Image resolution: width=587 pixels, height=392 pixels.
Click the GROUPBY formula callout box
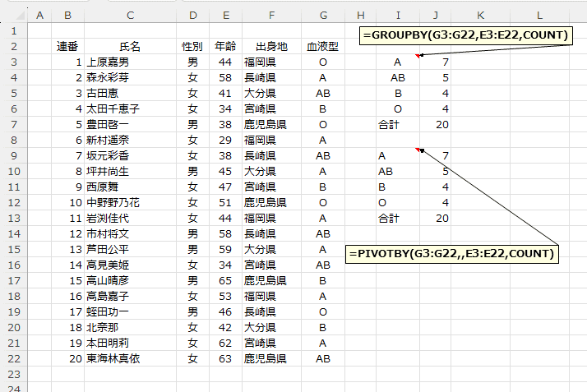pos(465,37)
